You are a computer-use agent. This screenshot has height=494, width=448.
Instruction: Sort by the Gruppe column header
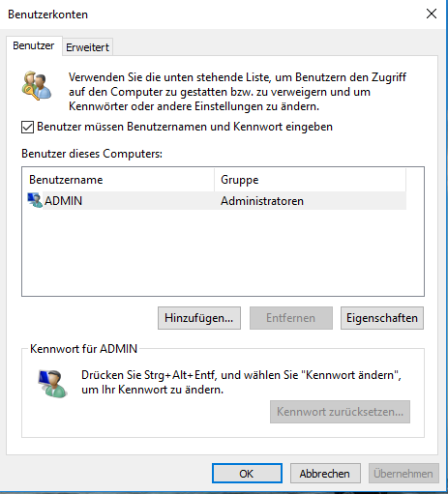[x=310, y=180]
